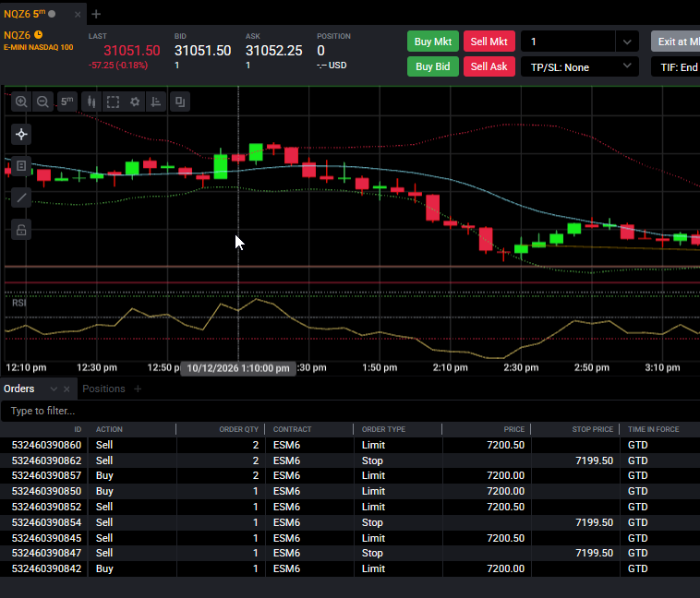Click the Sell Mkt button

click(489, 42)
